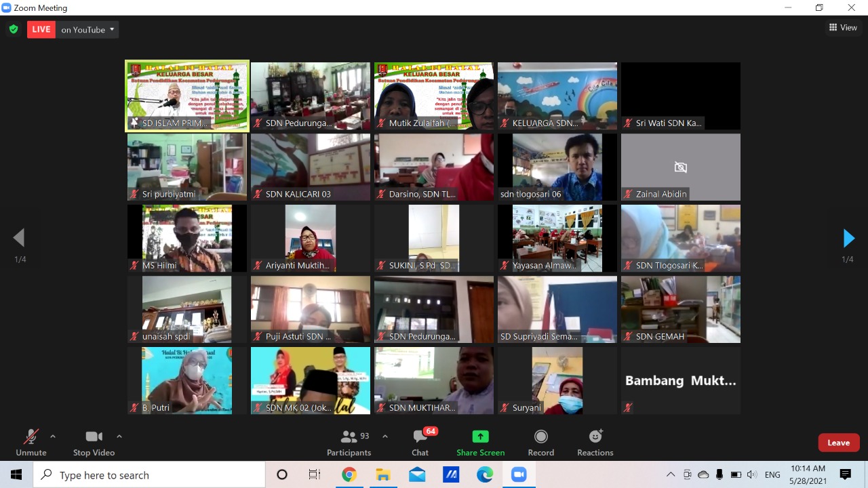The width and height of the screenshot is (868, 488).
Task: Select the SD ISLAM PRIM video tile
Action: (187, 96)
